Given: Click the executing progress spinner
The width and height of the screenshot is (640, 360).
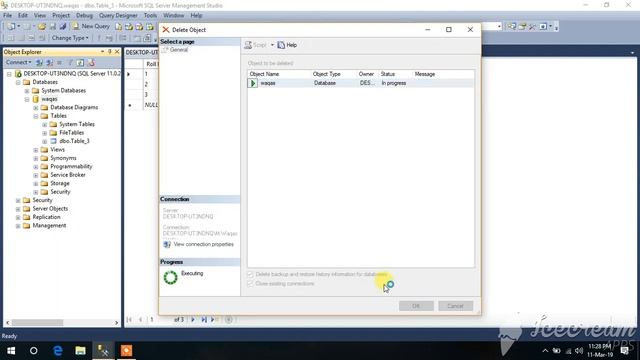Looking at the screenshot, I should [170, 278].
